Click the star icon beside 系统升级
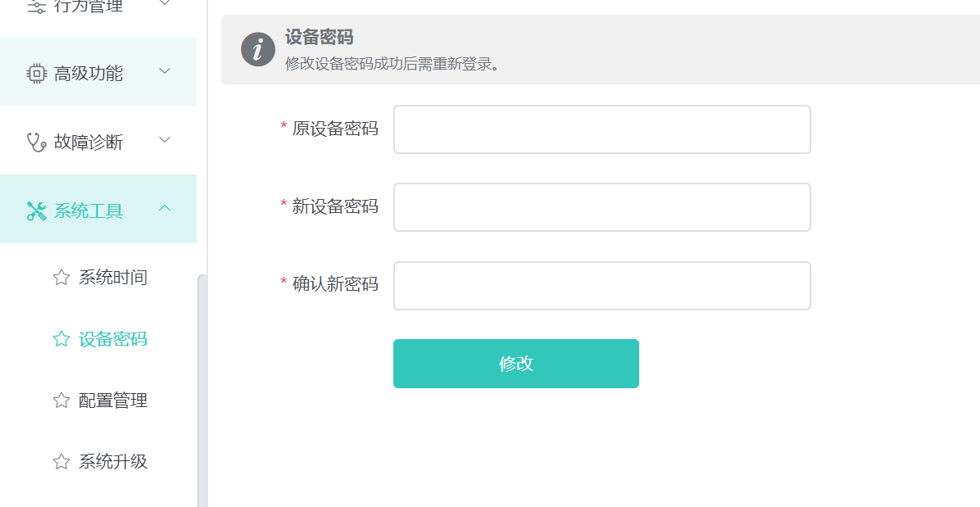Image resolution: width=980 pixels, height=507 pixels. tap(61, 462)
